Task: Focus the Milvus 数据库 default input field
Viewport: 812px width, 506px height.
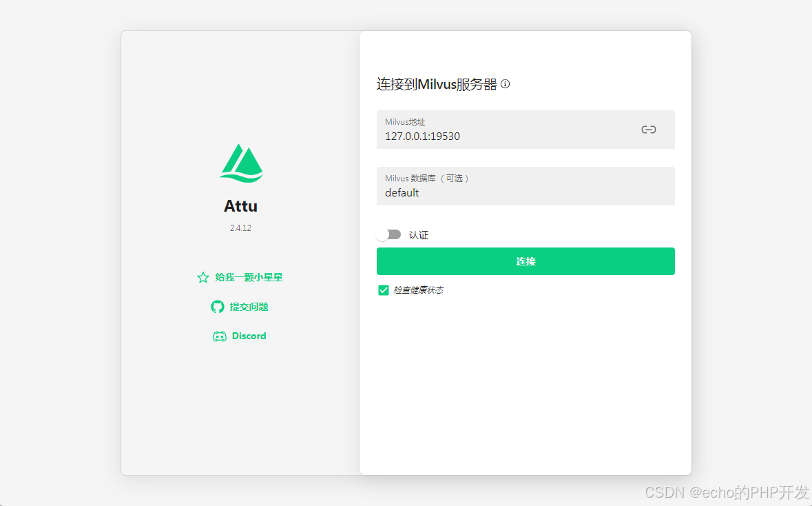Action: pyautogui.click(x=525, y=186)
